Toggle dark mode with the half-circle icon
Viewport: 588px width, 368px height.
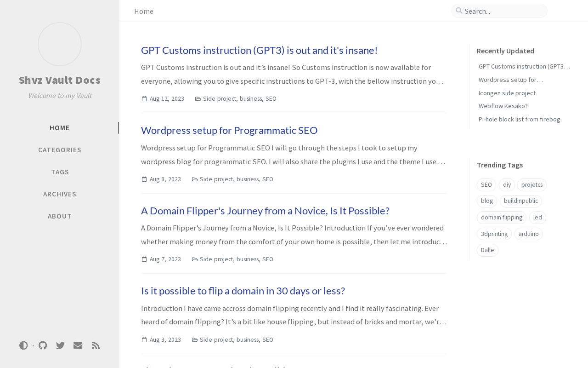[x=23, y=345]
